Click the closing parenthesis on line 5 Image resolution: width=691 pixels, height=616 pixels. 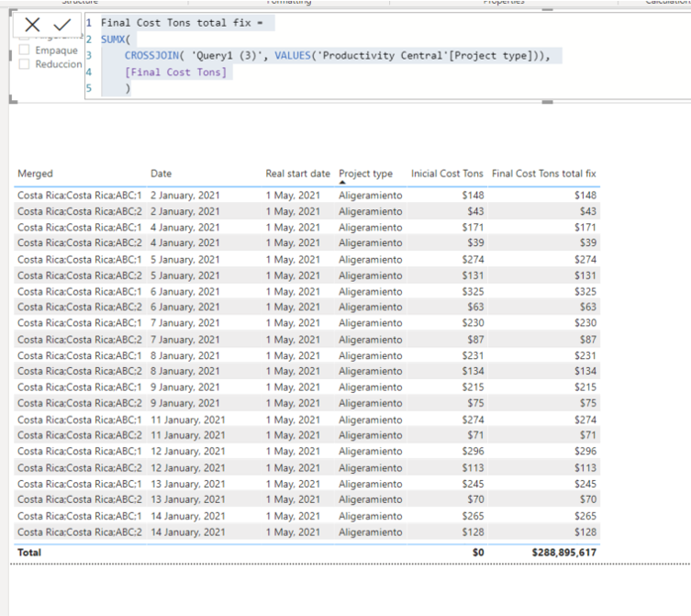[x=128, y=89]
